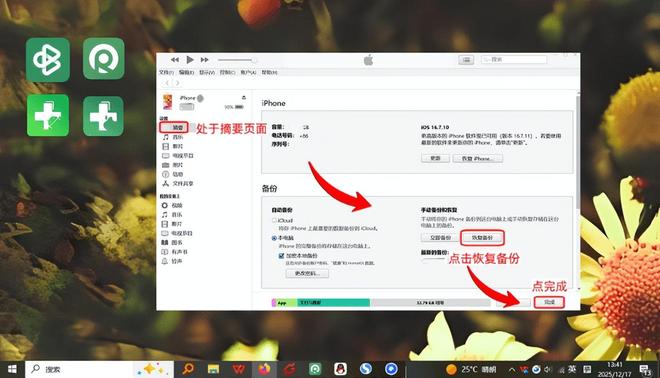Click the Play button in iTunes

190,60
